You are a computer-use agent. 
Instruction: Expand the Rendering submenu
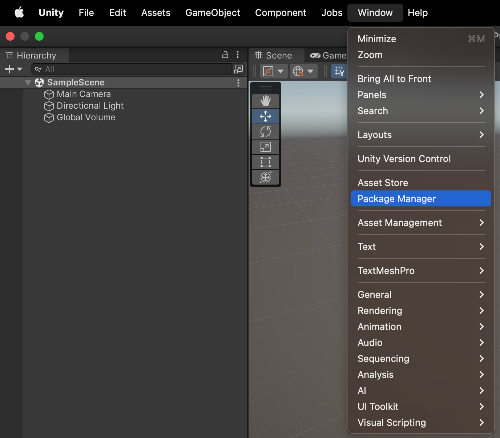click(x=421, y=311)
